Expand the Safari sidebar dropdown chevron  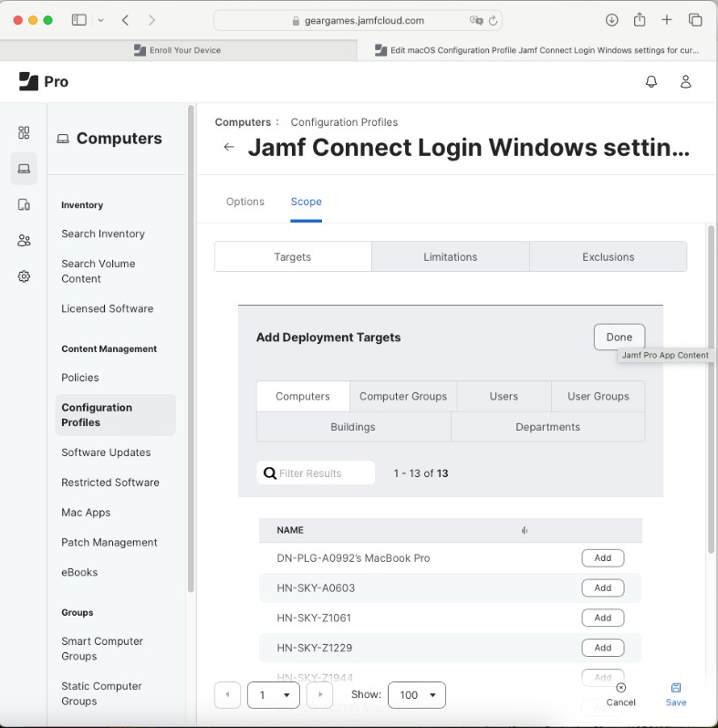coord(100,20)
